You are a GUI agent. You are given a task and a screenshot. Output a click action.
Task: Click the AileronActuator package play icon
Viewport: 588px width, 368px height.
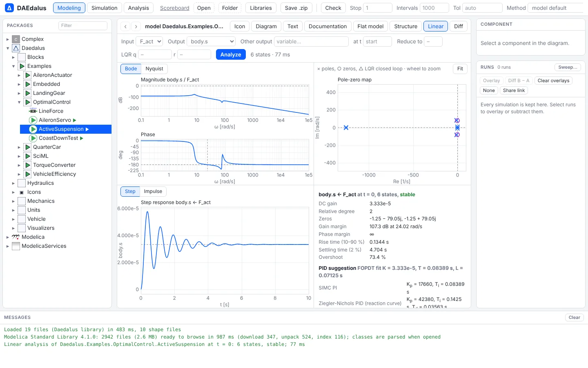point(27,75)
